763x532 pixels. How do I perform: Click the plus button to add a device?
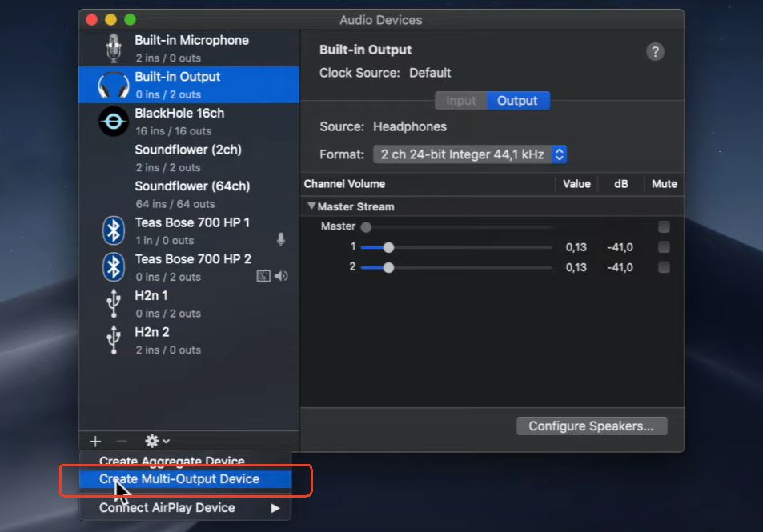95,441
